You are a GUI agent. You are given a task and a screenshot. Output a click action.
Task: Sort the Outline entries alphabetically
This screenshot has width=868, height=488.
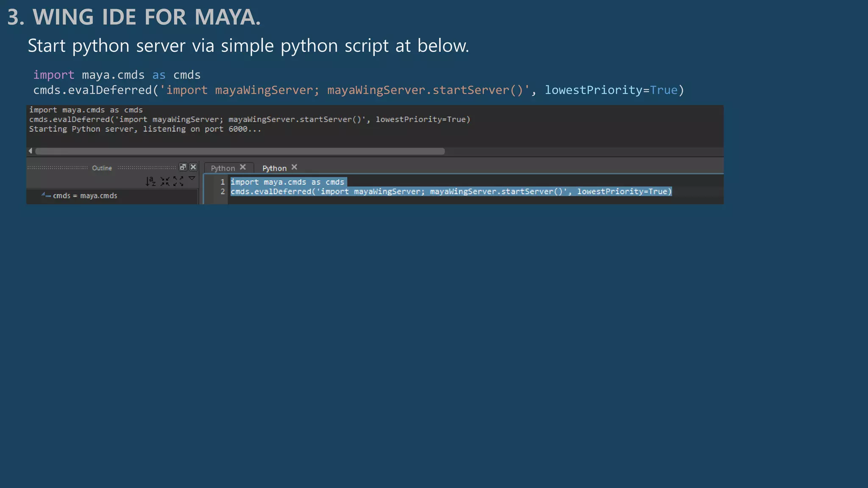[x=150, y=181]
